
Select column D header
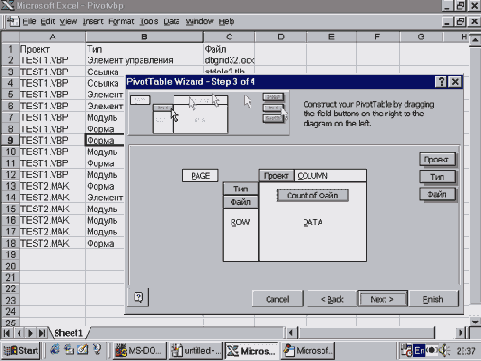click(281, 37)
